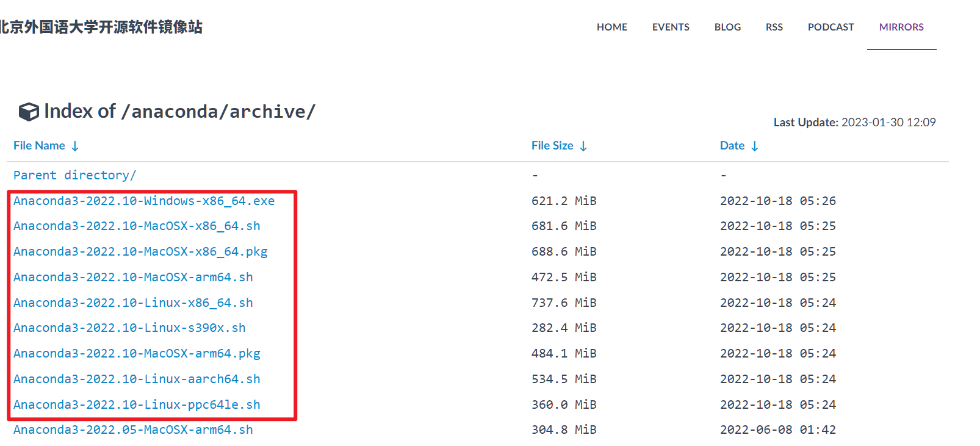Download Anaconda3-2022.10-MacOSX-arm64.sh
Screen dimensions: 980x446
(x=133, y=277)
